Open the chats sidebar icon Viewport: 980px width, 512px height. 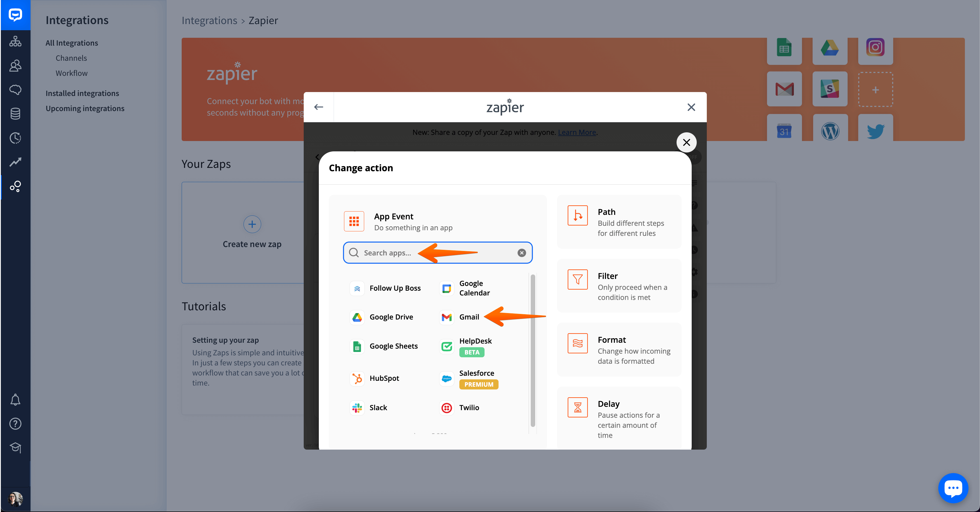click(15, 90)
